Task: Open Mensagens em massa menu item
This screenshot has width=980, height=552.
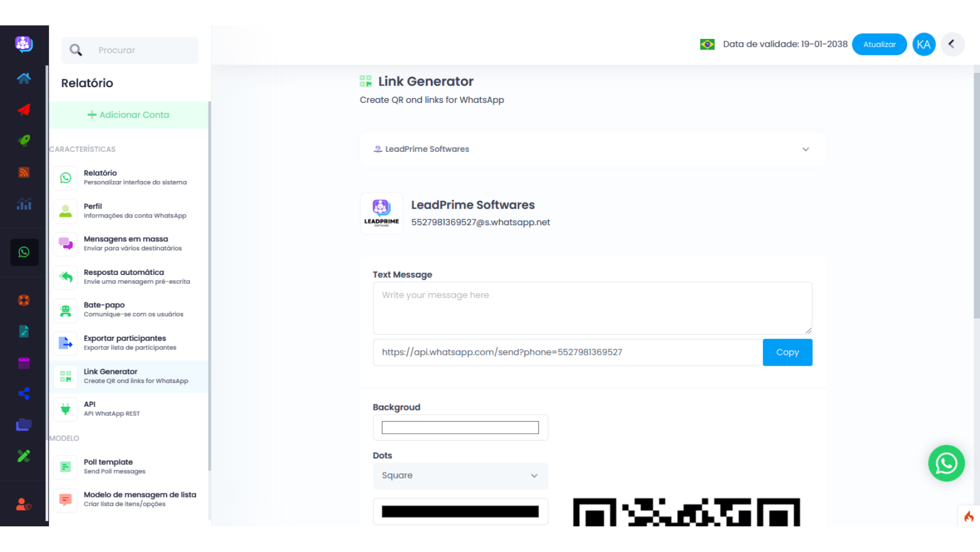Action: coord(125,243)
